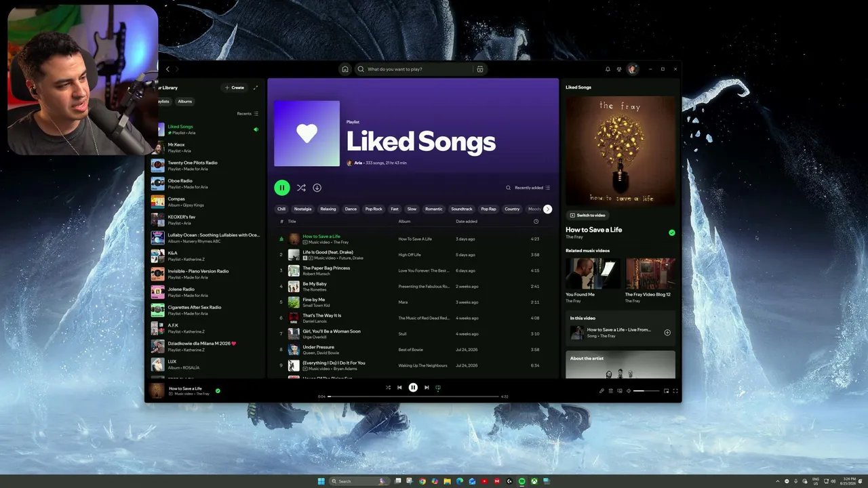Toggle repeat in the bottom player bar

click(x=438, y=388)
